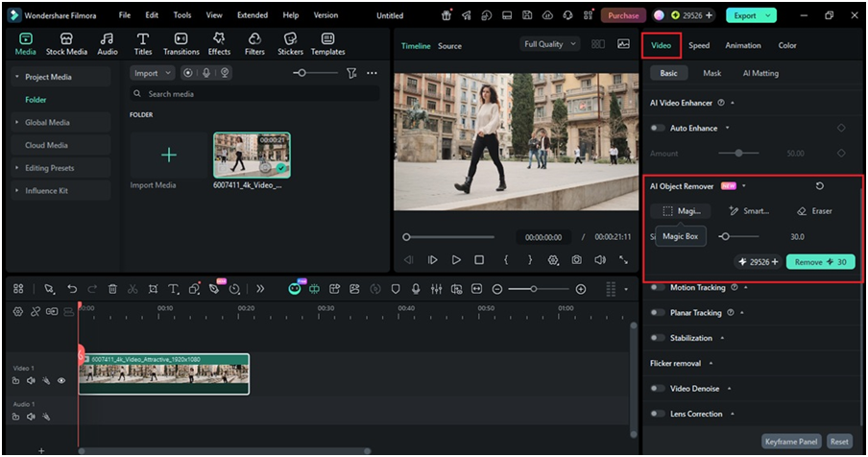Click the preview volume speaker icon
The image size is (868, 457).
click(600, 259)
